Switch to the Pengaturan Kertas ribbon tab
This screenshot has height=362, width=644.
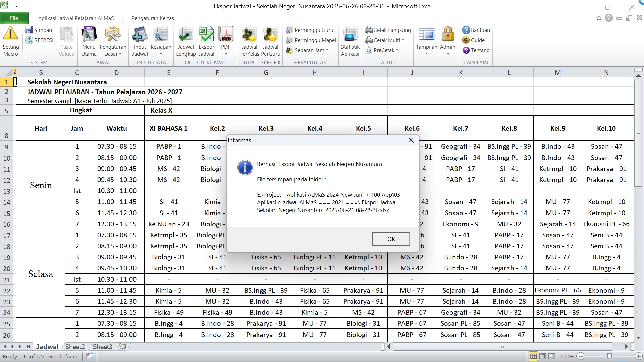coord(153,18)
